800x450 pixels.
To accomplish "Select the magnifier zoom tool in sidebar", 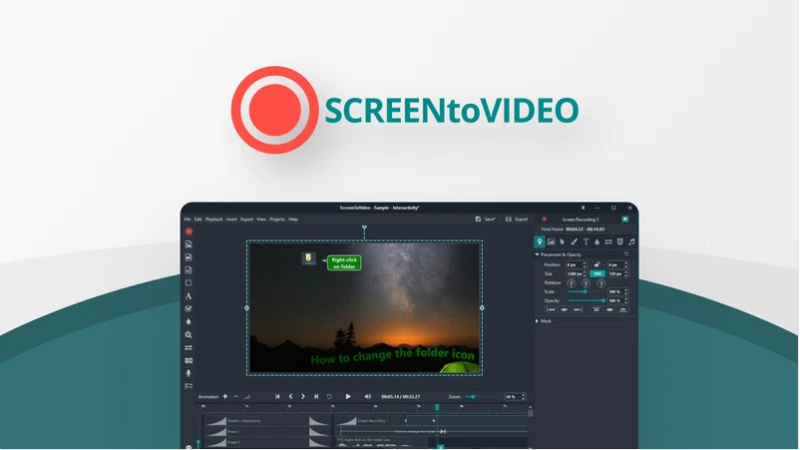I will [x=188, y=335].
